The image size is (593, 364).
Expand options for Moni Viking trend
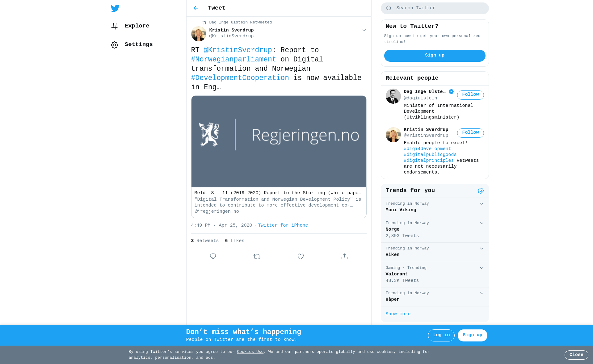click(x=482, y=204)
